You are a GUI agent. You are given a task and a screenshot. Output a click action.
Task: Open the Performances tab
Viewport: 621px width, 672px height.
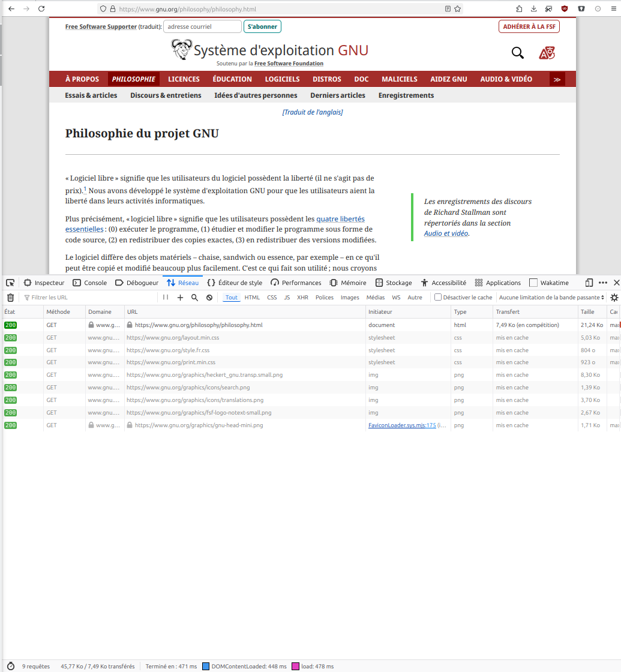pyautogui.click(x=296, y=283)
